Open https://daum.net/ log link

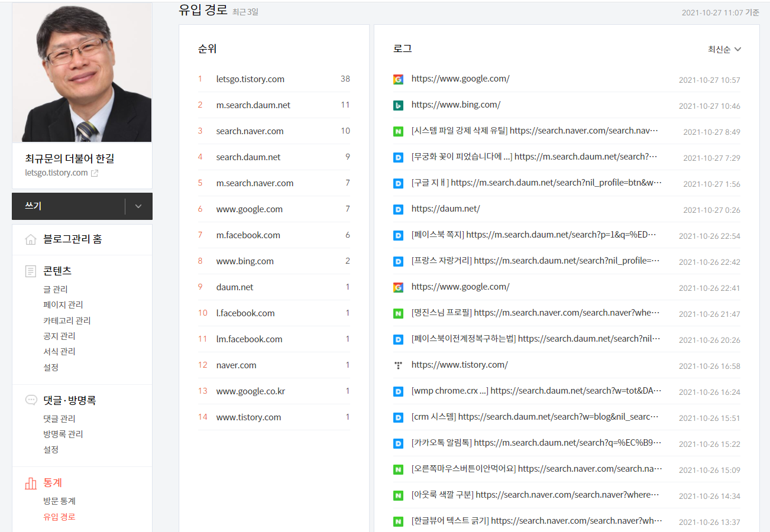446,209
